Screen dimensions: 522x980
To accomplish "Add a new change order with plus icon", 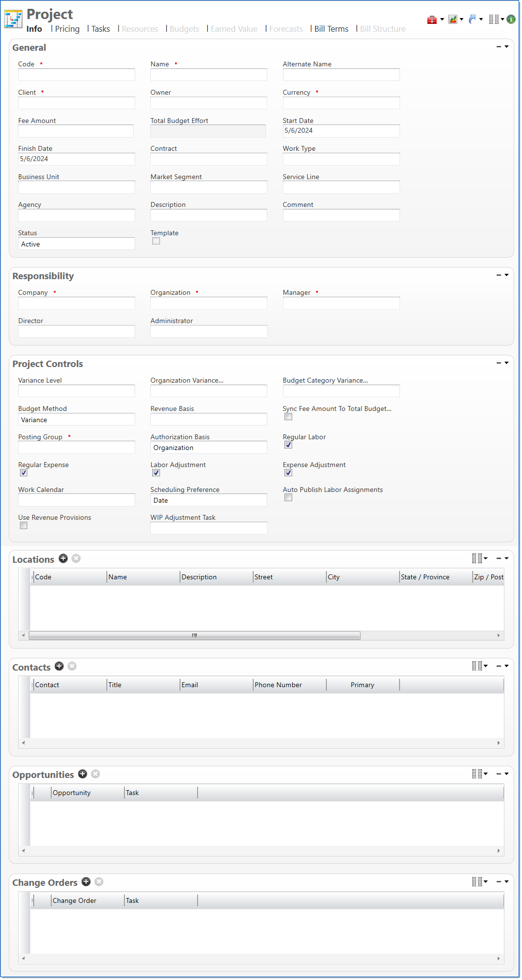I will tap(86, 882).
